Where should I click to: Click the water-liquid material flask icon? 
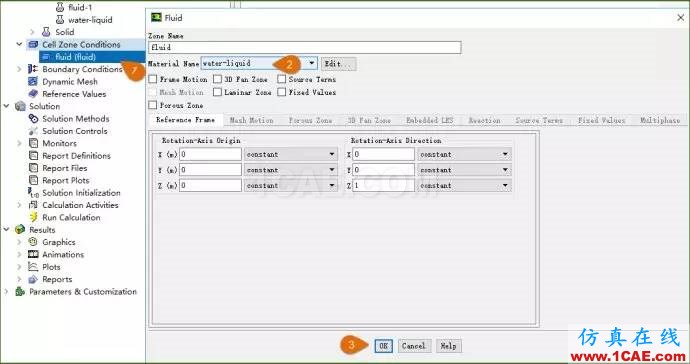59,20
